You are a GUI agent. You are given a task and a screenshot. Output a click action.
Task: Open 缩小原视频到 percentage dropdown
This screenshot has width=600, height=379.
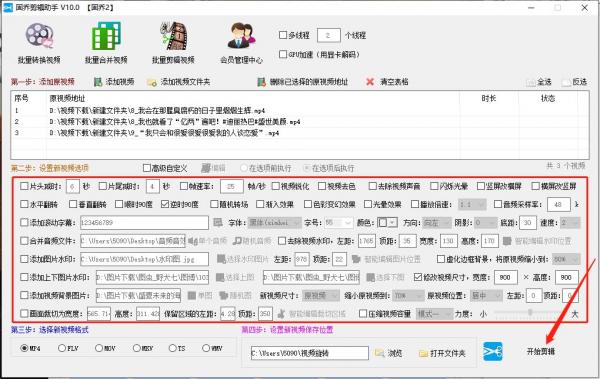click(x=408, y=296)
